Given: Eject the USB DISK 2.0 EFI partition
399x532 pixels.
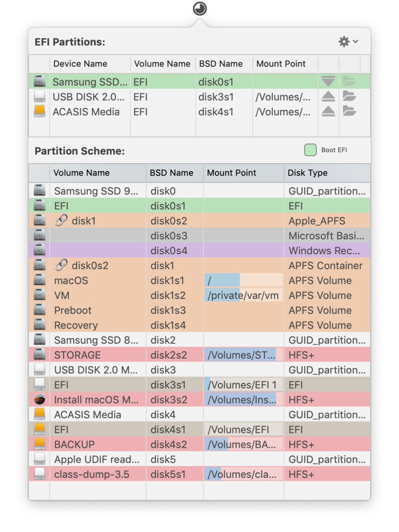Looking at the screenshot, I should pos(328,97).
